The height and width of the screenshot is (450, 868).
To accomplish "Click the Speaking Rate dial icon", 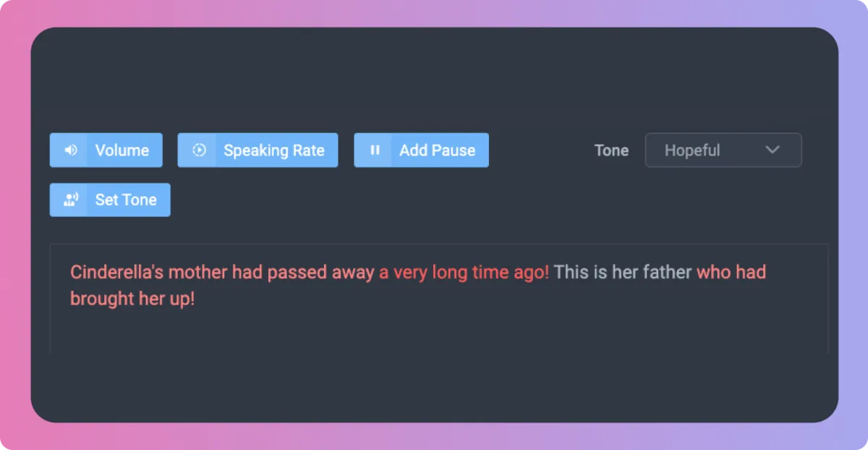I will [x=199, y=150].
